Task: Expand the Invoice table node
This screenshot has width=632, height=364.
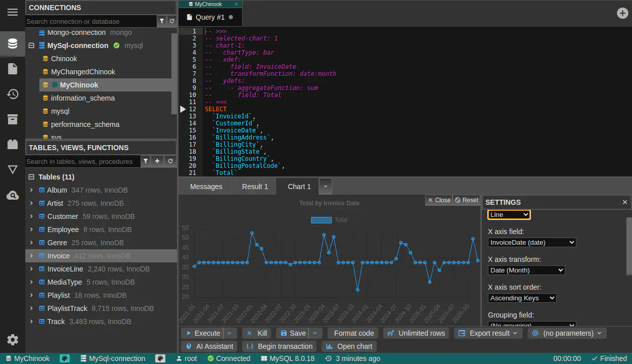Action: tap(31, 256)
